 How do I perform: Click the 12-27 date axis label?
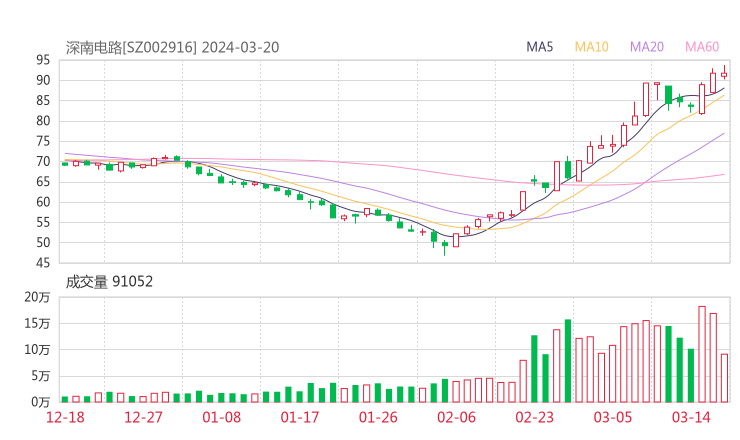[x=143, y=417]
